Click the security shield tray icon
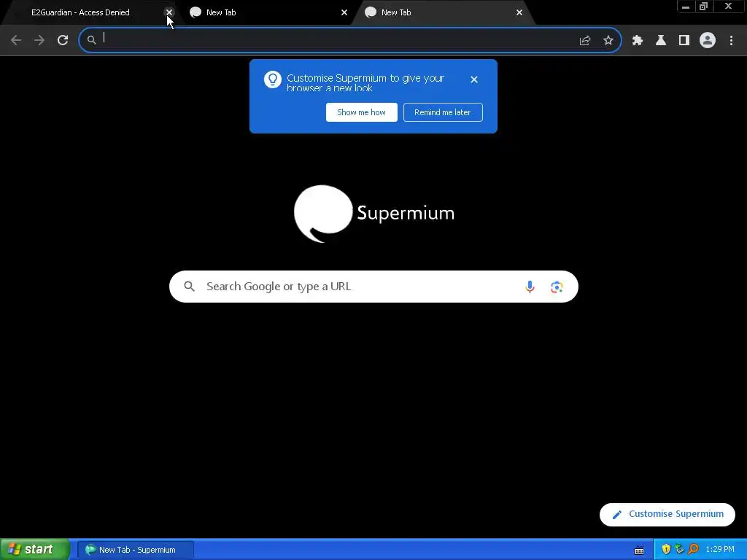Screen dimensions: 747x560 (x=665, y=550)
